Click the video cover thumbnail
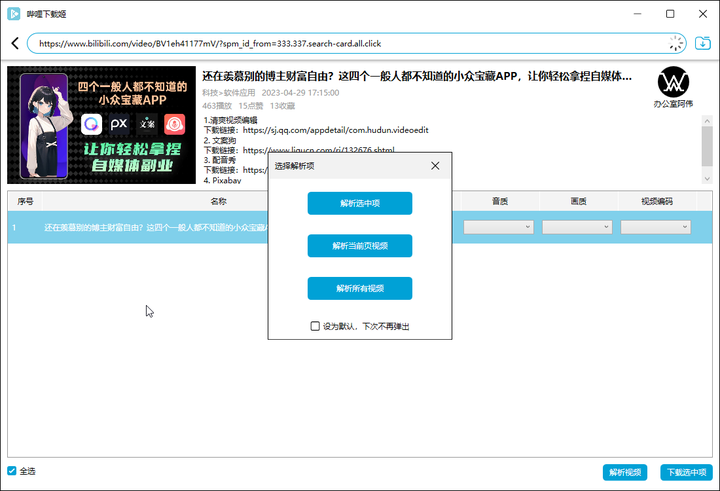720x491 pixels. (101, 125)
